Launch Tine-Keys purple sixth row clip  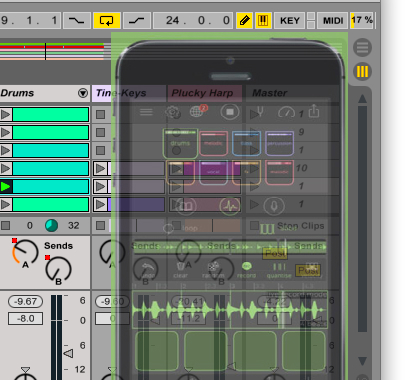click(x=100, y=204)
